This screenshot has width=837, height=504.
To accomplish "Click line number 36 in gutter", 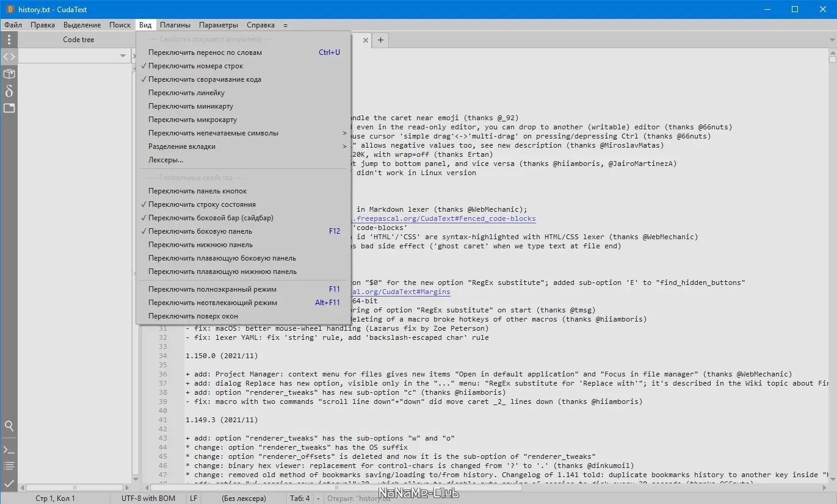I will tap(162, 374).
